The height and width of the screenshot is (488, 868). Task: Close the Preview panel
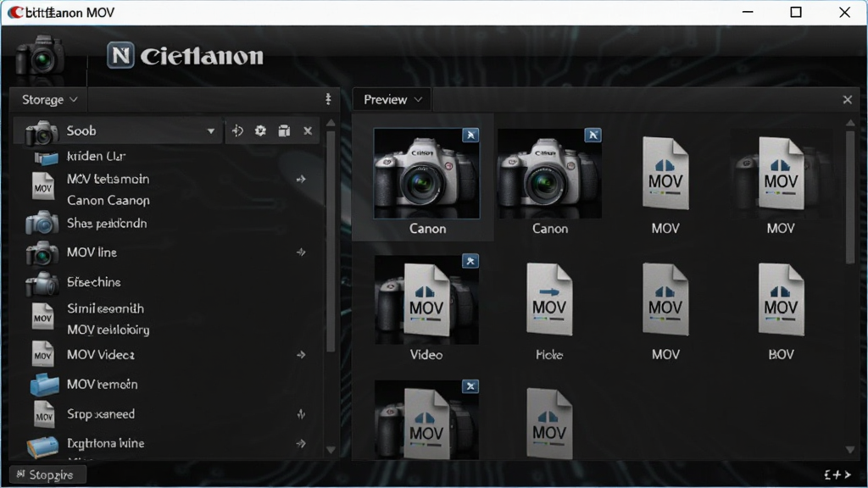(x=847, y=100)
